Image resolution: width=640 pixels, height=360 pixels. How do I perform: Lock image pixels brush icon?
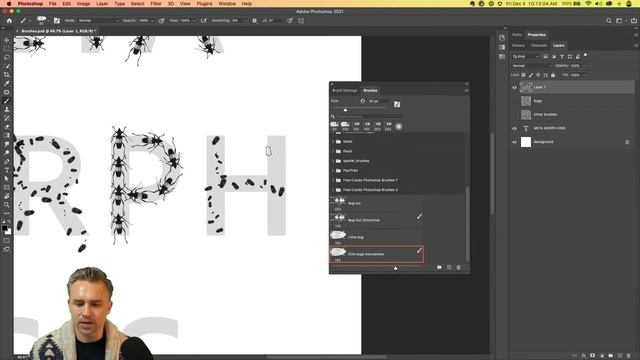pos(531,75)
